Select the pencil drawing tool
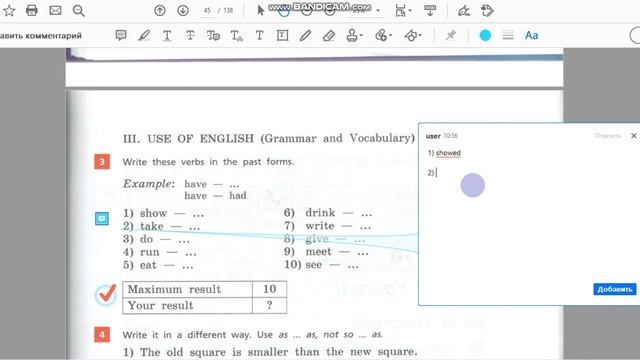 tap(305, 36)
